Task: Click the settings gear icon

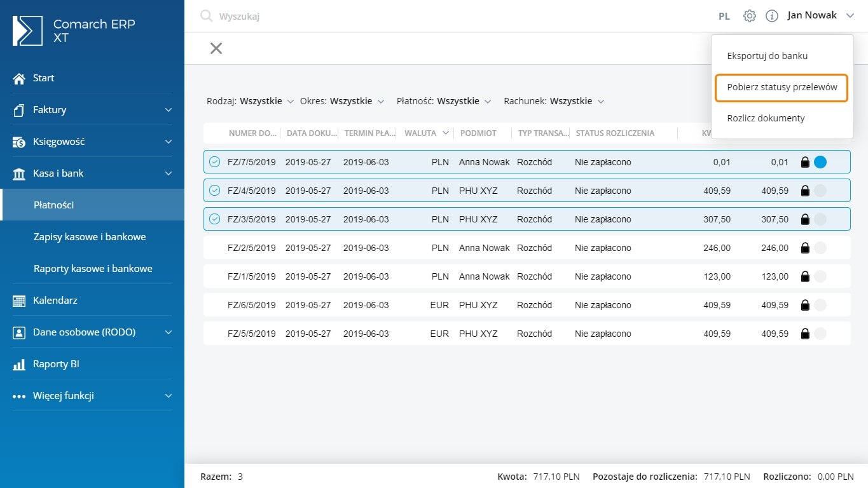Action: (750, 16)
